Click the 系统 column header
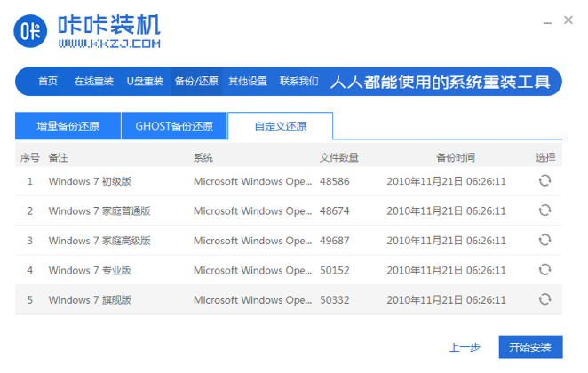This screenshot has width=588, height=373. point(203,157)
